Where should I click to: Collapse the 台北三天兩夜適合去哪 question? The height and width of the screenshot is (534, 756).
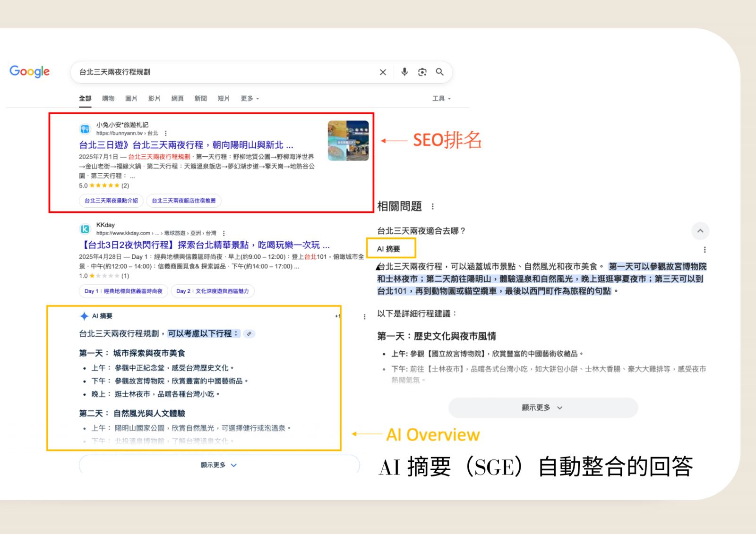coord(700,231)
